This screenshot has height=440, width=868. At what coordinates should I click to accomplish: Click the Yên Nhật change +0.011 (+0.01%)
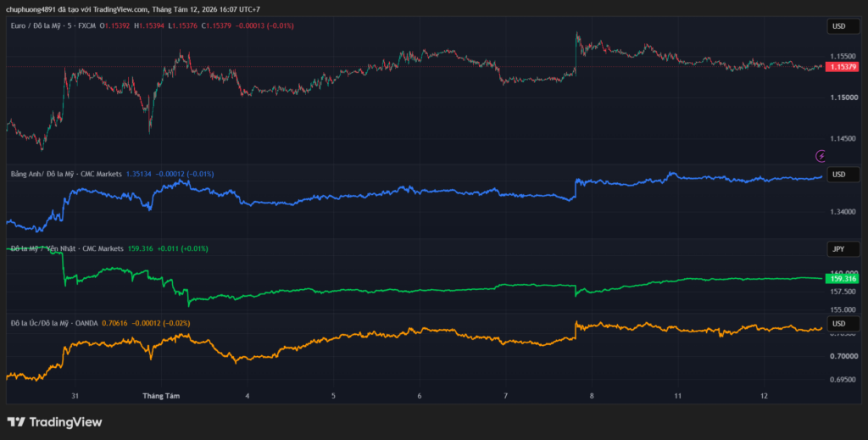click(x=183, y=249)
